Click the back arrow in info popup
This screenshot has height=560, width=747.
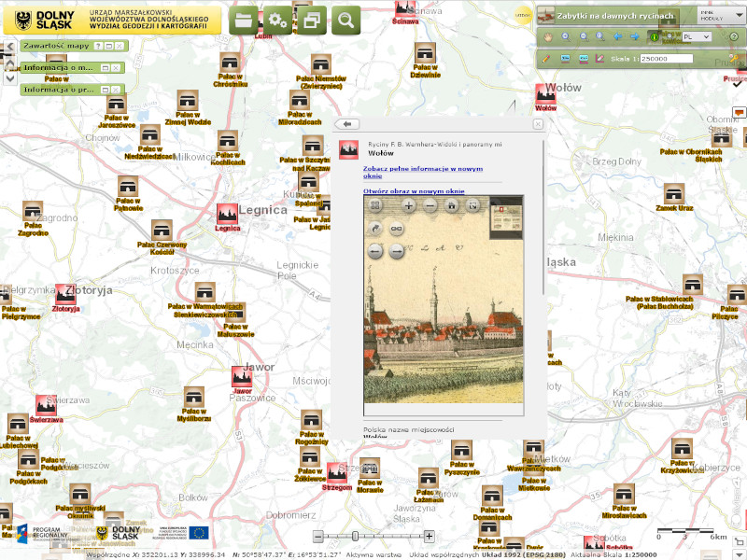click(346, 124)
